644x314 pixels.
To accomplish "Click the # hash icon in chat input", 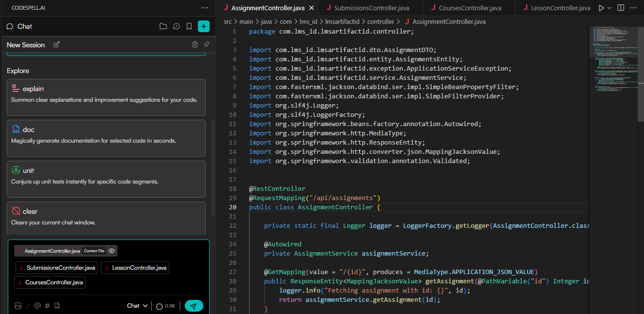I will point(47,306).
